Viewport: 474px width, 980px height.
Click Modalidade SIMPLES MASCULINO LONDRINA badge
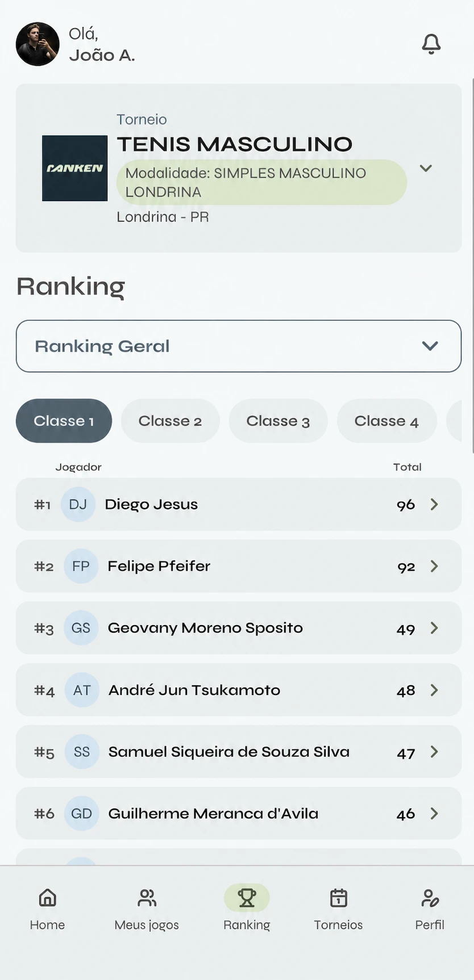click(262, 182)
